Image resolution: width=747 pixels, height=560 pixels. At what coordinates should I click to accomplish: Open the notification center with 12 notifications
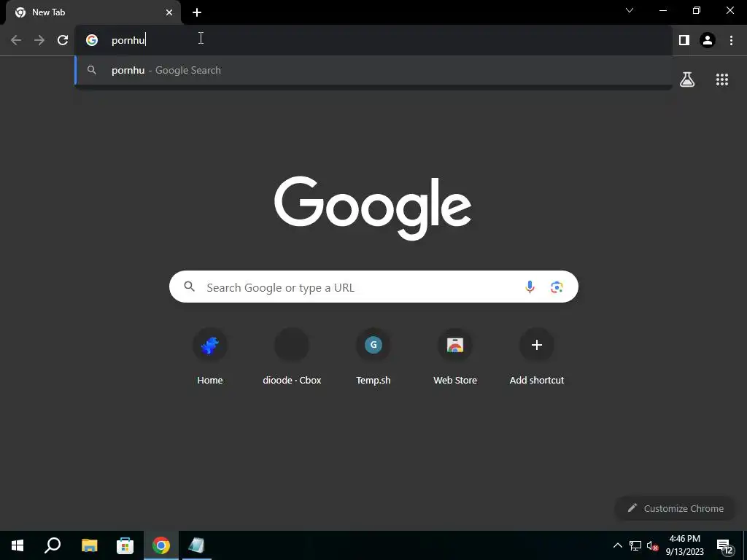point(725,545)
